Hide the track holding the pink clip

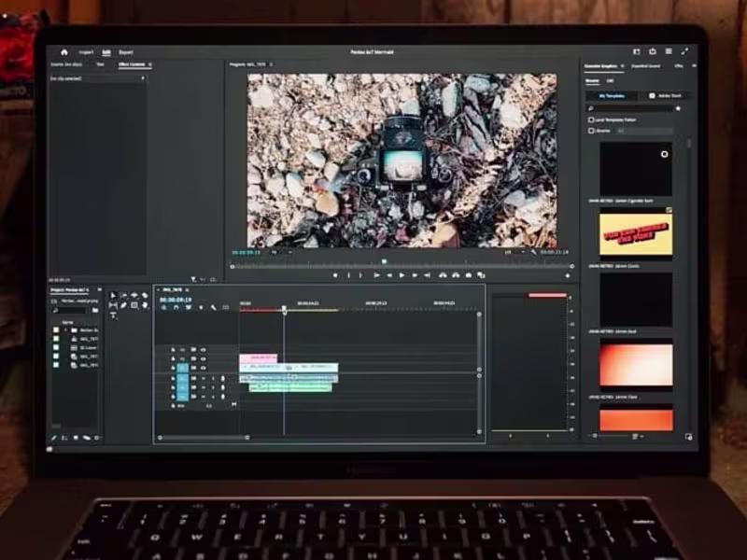204,359
